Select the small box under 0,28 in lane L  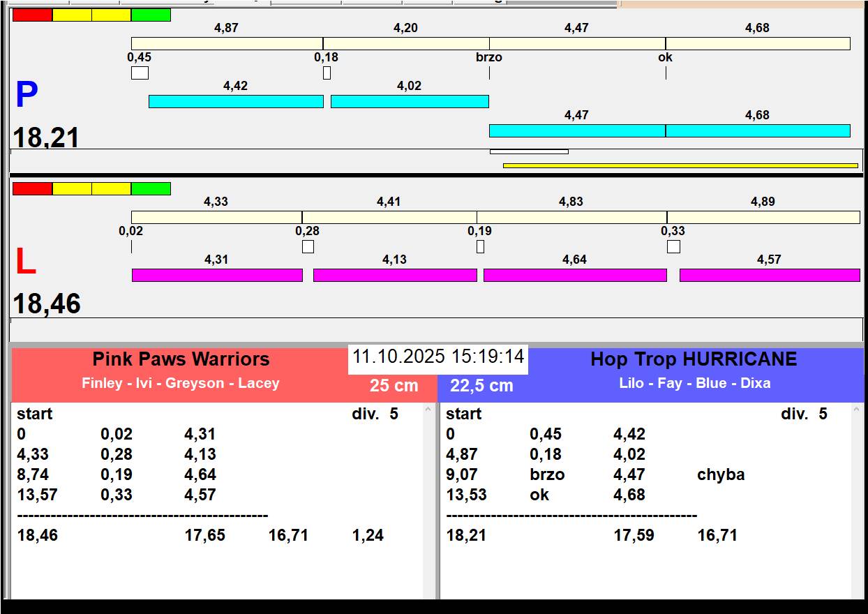point(308,246)
